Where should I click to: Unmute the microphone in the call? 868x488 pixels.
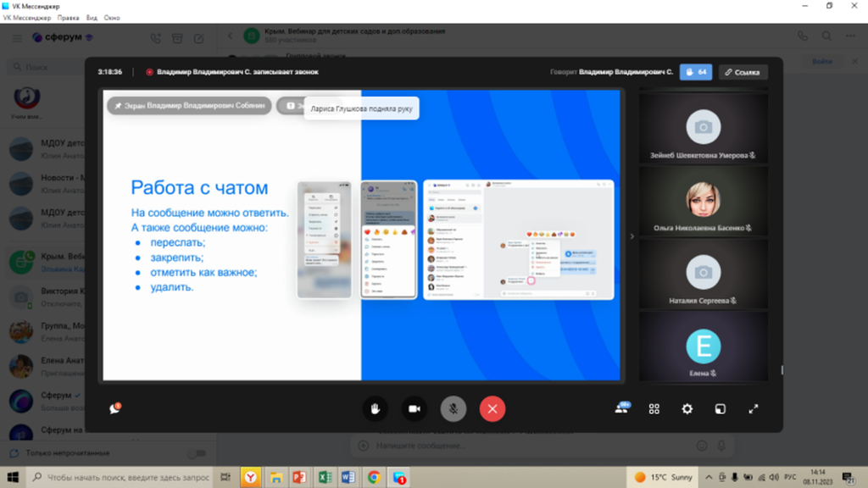(x=453, y=408)
